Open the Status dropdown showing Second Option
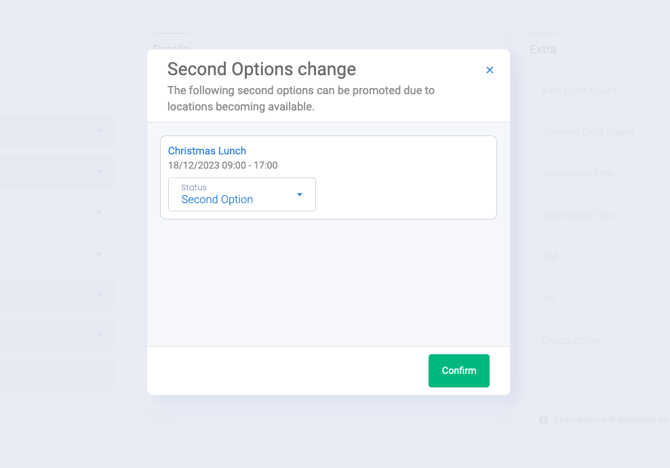Image resolution: width=670 pixels, height=468 pixels. [x=242, y=194]
